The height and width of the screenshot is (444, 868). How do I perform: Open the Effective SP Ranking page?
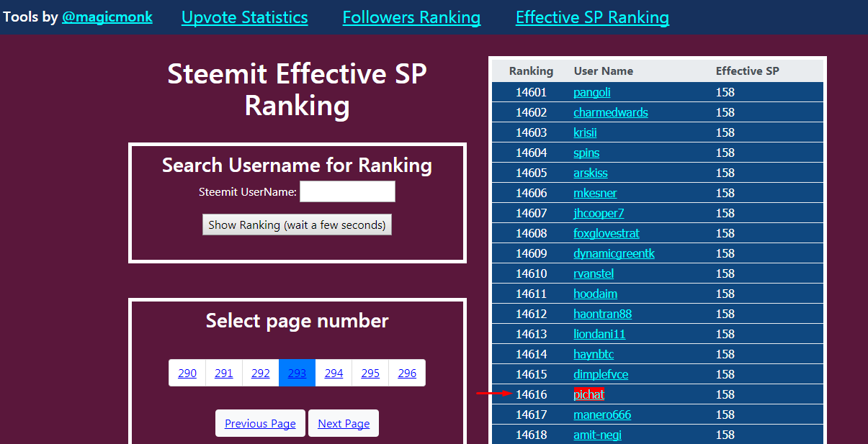click(x=592, y=17)
